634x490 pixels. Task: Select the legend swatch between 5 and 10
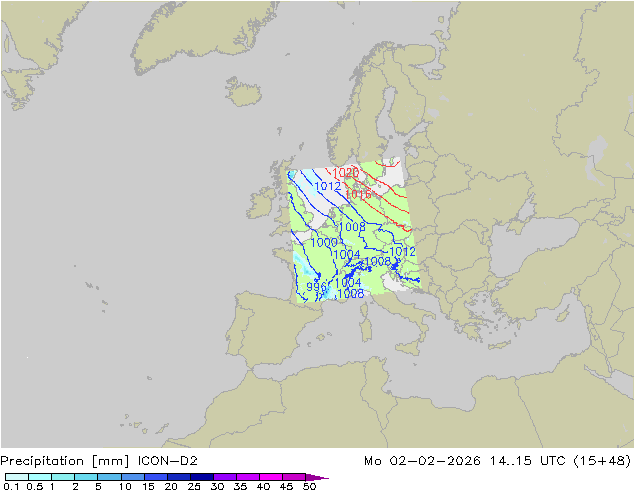(x=109, y=477)
